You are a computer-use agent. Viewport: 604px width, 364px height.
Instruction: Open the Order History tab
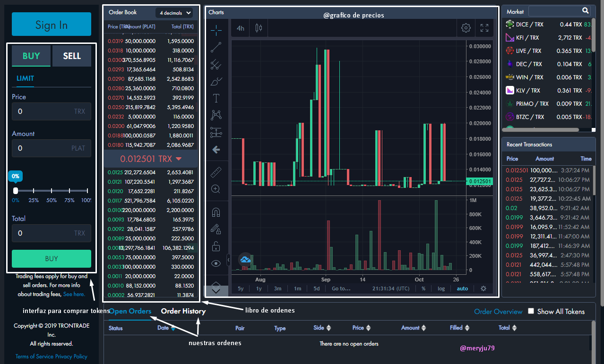[x=183, y=311]
